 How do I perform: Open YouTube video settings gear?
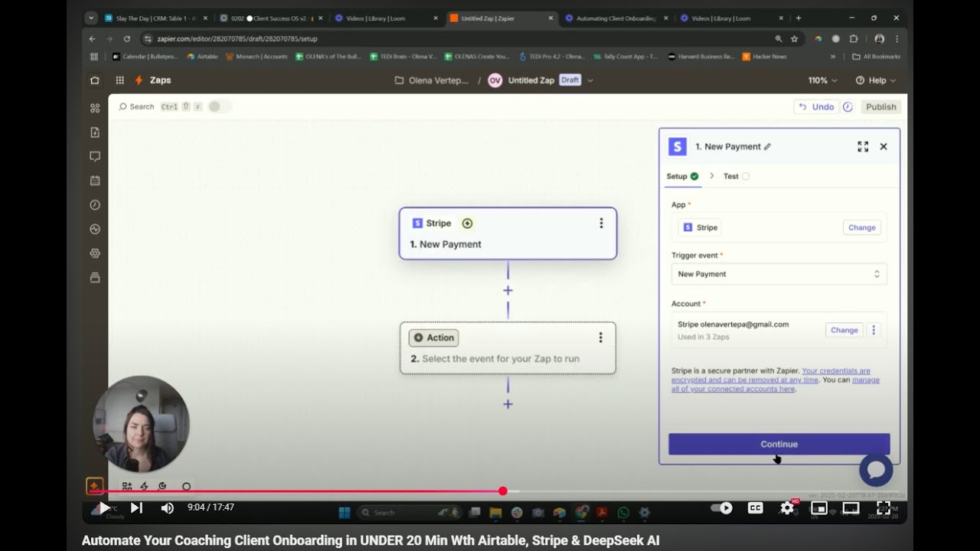coord(787,507)
